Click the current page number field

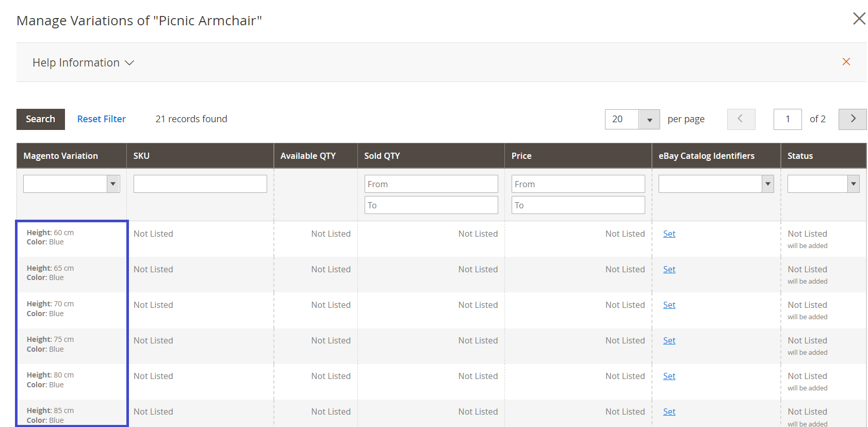point(787,119)
